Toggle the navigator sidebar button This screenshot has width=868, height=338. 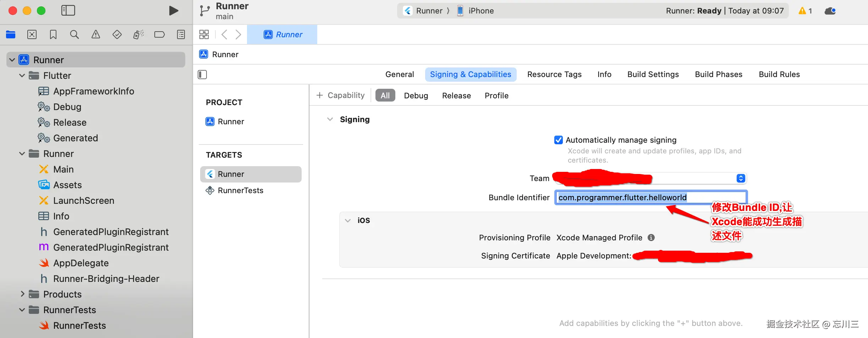68,11
